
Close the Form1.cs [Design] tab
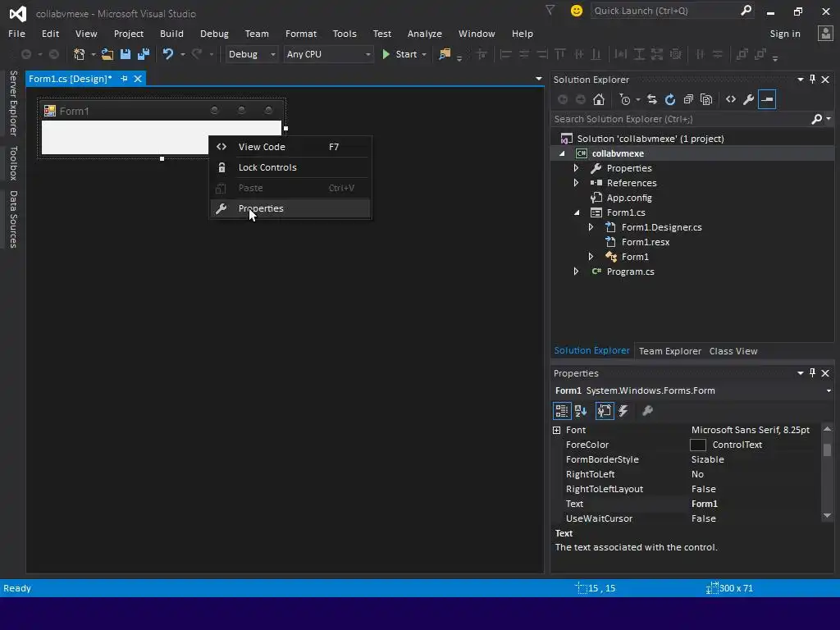138,79
